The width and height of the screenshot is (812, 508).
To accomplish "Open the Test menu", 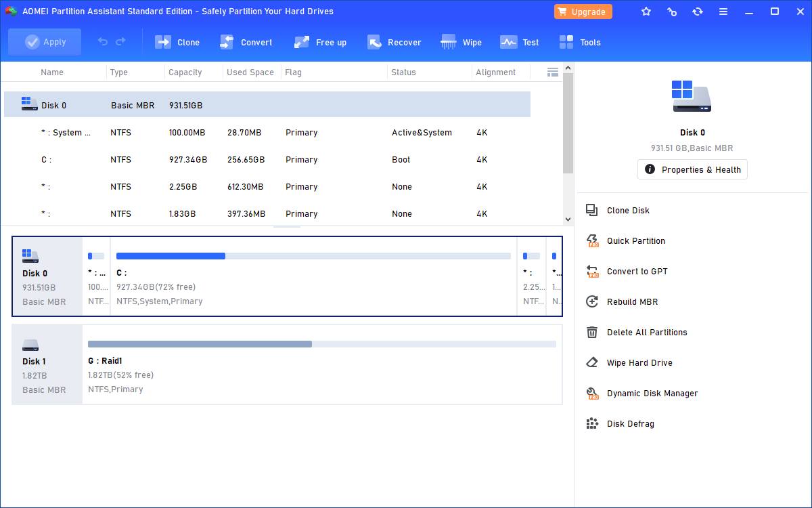I will pos(519,42).
